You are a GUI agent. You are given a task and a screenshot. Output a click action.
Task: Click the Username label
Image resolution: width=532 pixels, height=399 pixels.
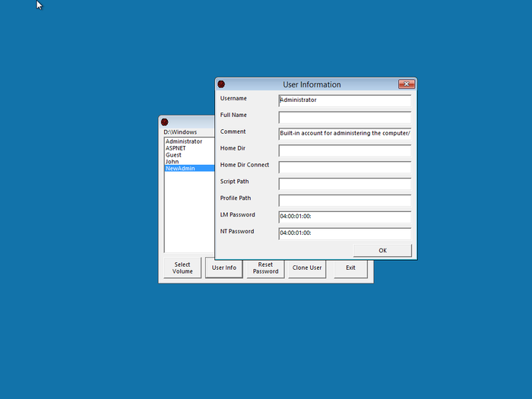click(x=233, y=98)
